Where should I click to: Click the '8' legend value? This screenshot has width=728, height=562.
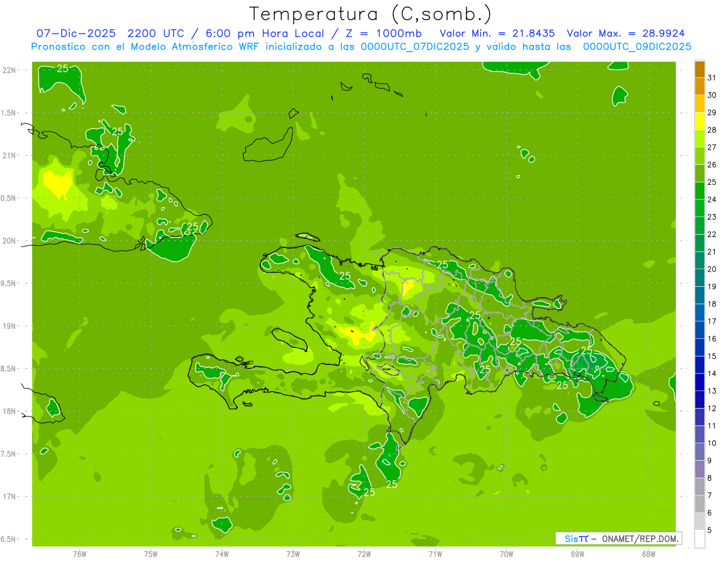tap(710, 478)
